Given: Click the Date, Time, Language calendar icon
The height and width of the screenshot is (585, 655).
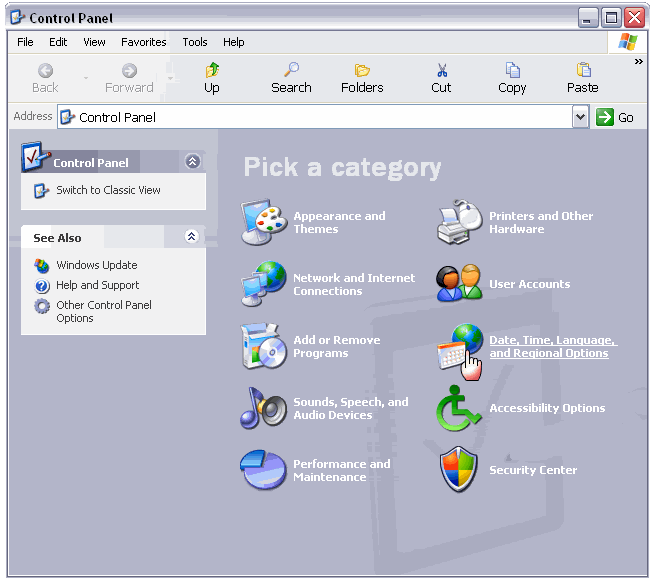Looking at the screenshot, I should [460, 348].
